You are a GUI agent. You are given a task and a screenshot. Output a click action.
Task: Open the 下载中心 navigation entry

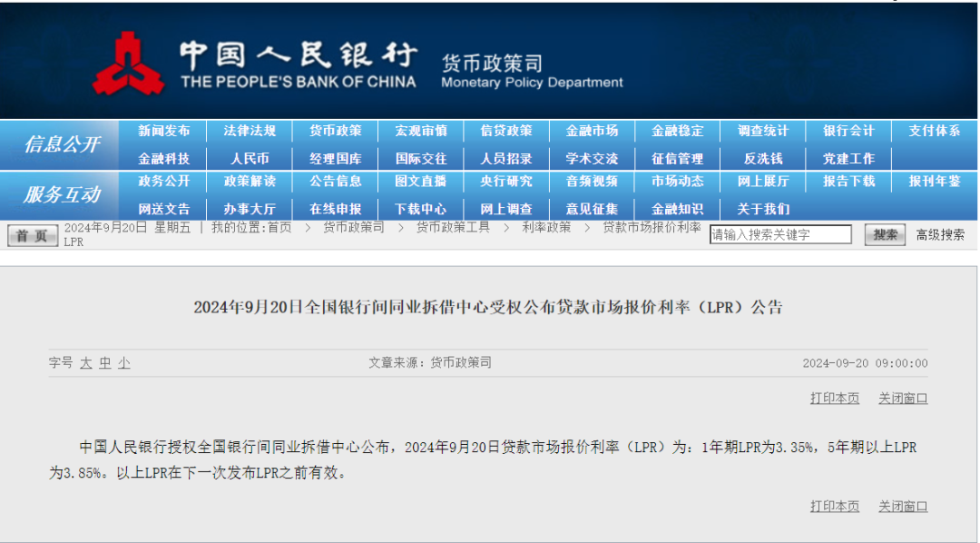(x=420, y=208)
